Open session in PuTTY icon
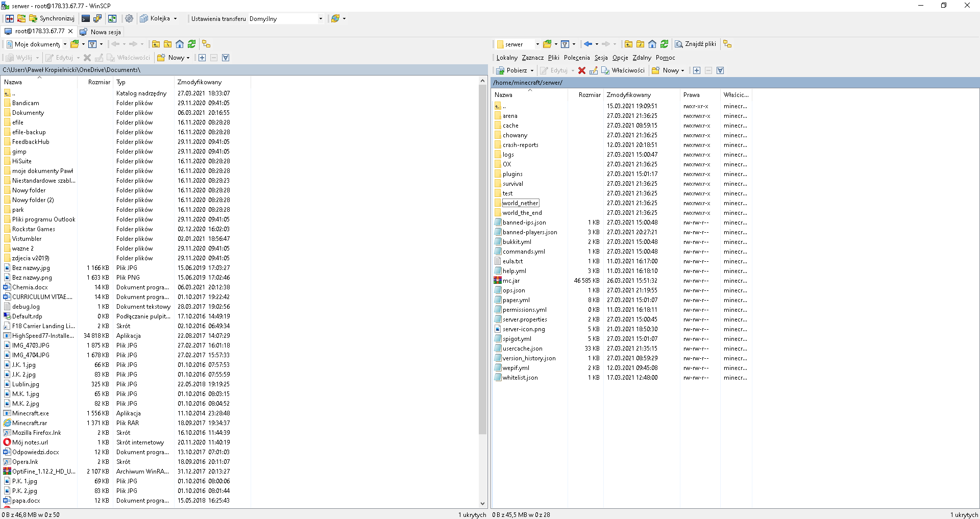The height and width of the screenshot is (519, 980). click(x=97, y=19)
